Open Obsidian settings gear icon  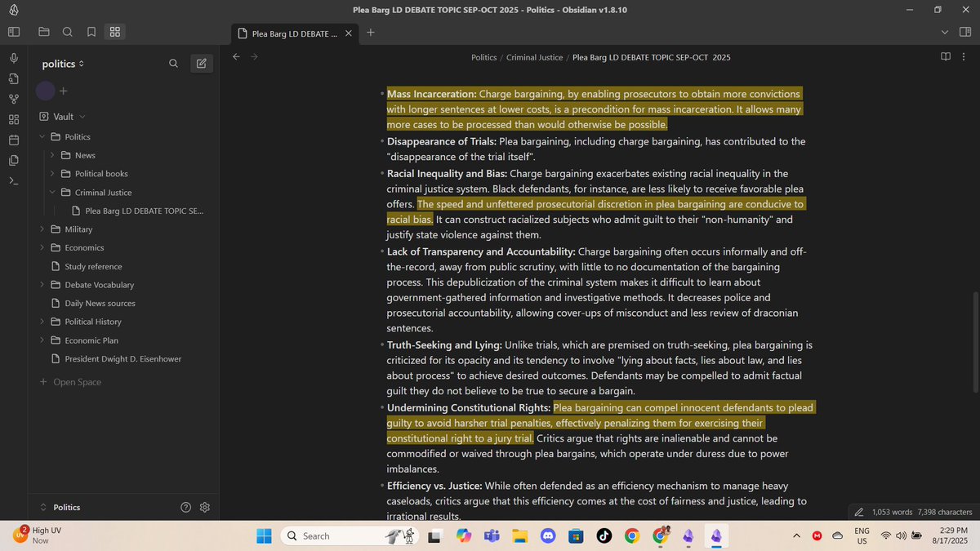[205, 507]
